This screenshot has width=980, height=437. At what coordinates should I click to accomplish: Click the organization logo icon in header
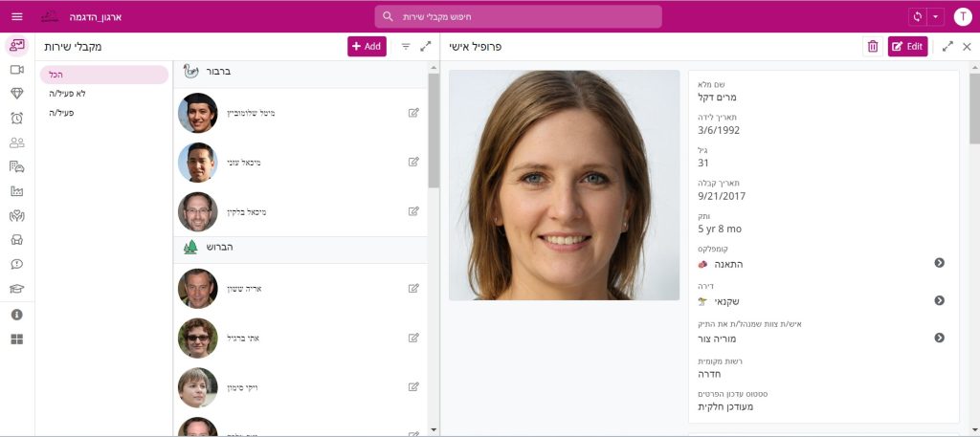tap(50, 17)
